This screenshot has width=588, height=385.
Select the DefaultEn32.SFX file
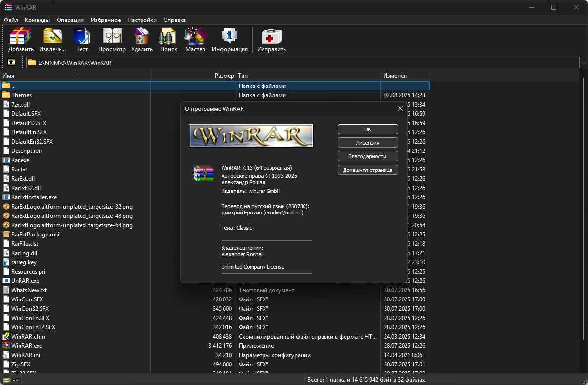pyautogui.click(x=32, y=141)
